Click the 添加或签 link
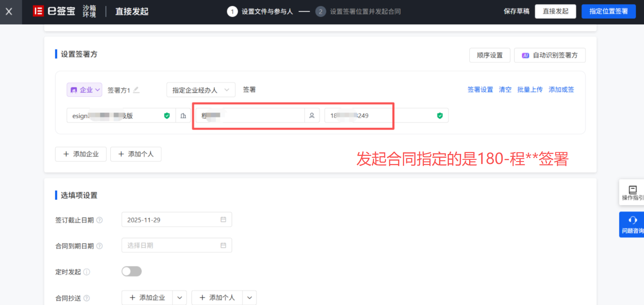Viewport: 644px width, 305px height. tap(561, 90)
